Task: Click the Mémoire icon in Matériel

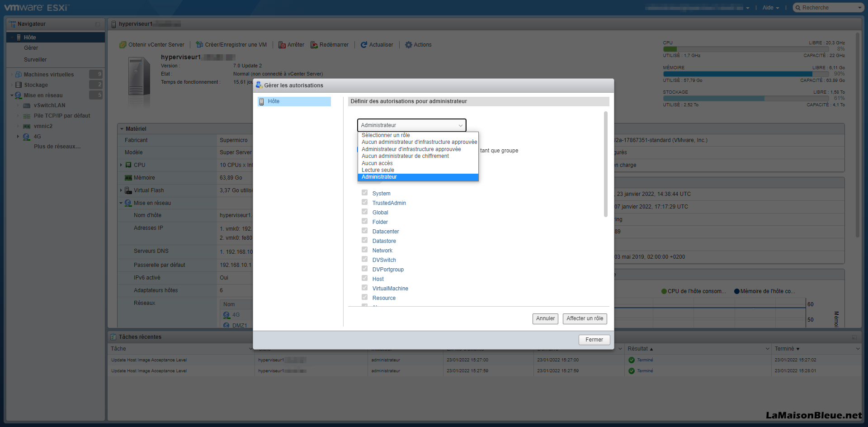Action: (128, 178)
